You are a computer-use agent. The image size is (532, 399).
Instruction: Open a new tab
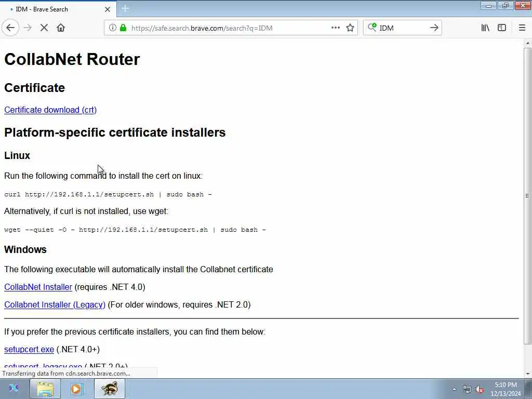coord(125,8)
